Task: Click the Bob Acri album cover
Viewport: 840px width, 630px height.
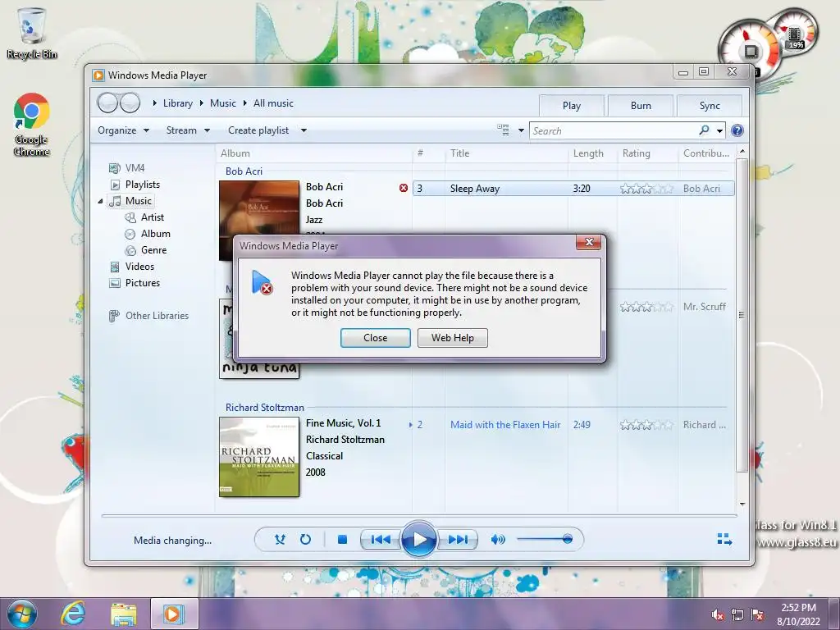Action: pos(259,209)
